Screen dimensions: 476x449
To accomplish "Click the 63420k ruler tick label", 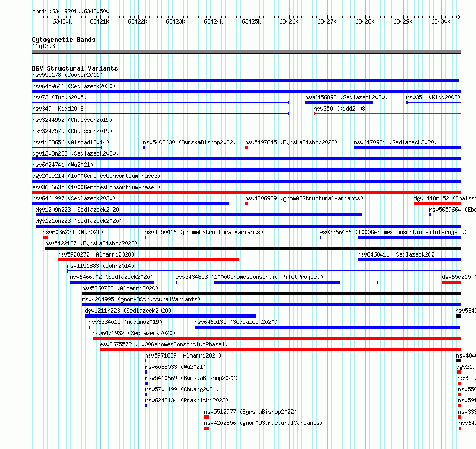I will 62,21.
